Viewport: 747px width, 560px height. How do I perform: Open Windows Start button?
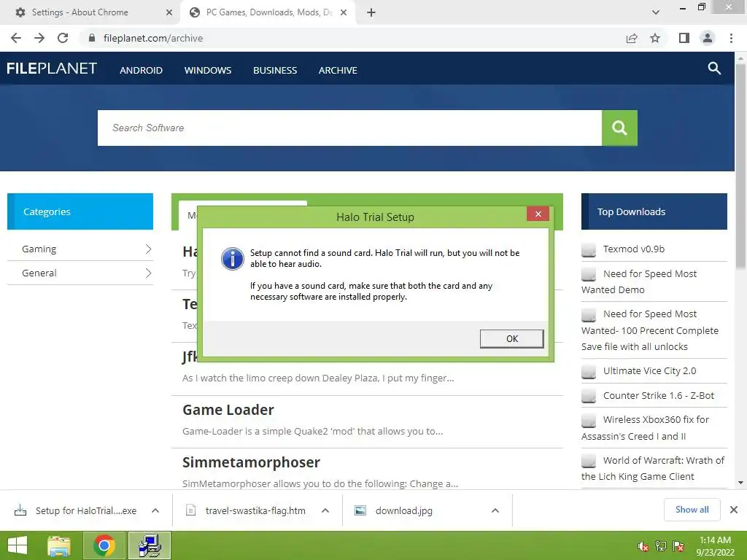pos(18,545)
